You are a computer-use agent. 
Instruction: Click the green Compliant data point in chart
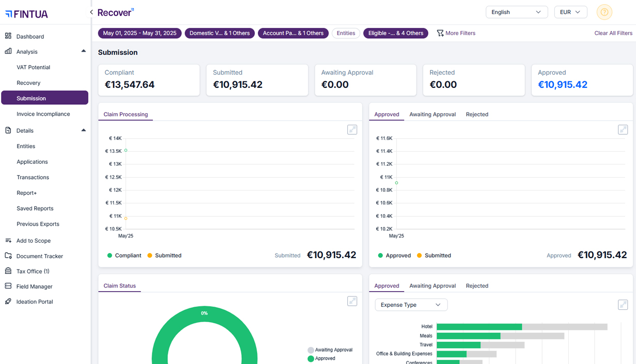pyautogui.click(x=126, y=150)
